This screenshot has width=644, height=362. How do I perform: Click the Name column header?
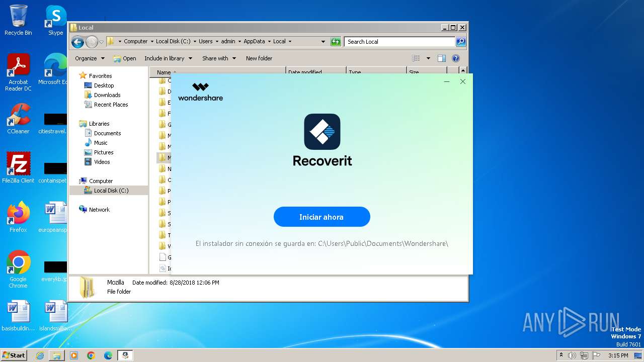217,72
